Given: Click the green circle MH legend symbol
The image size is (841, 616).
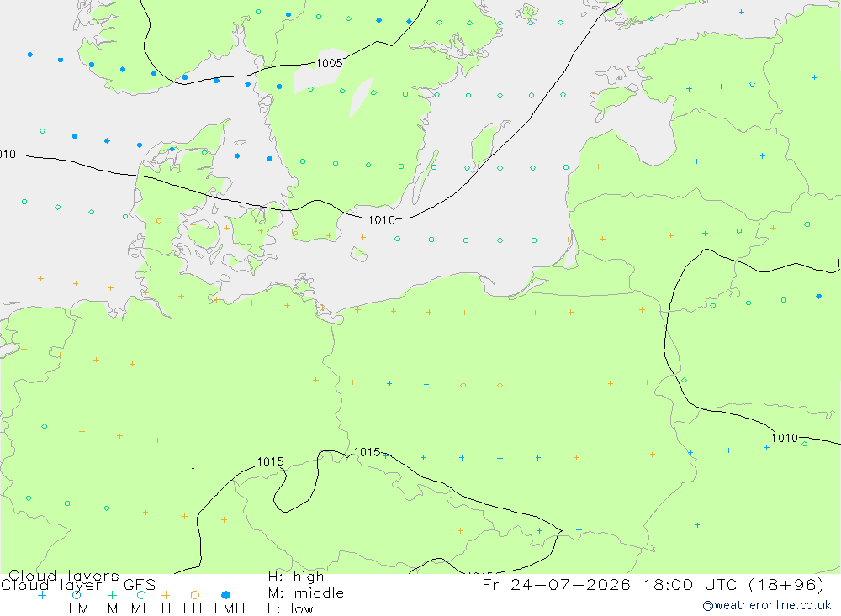Looking at the screenshot, I should [141, 595].
